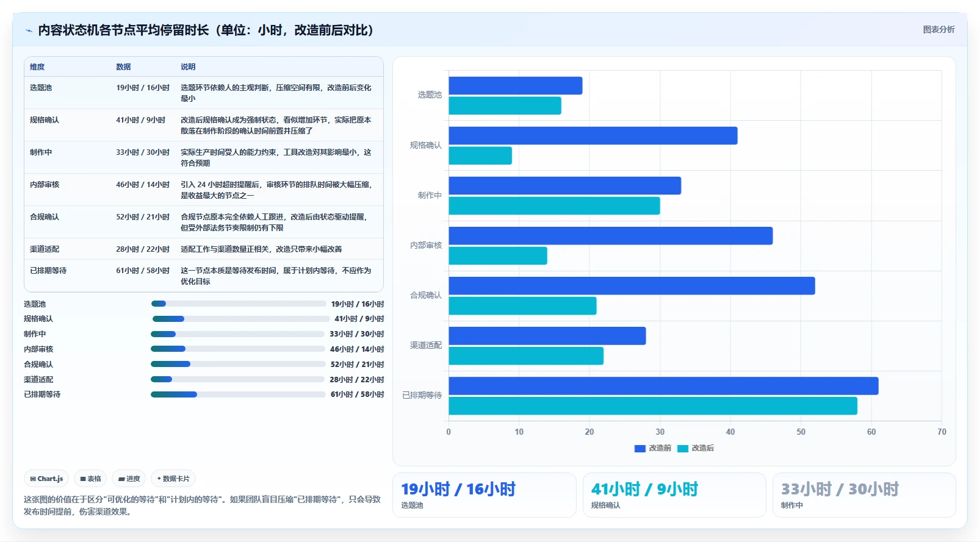Click the 数据 column header
This screenshot has height=542, width=980.
124,67
